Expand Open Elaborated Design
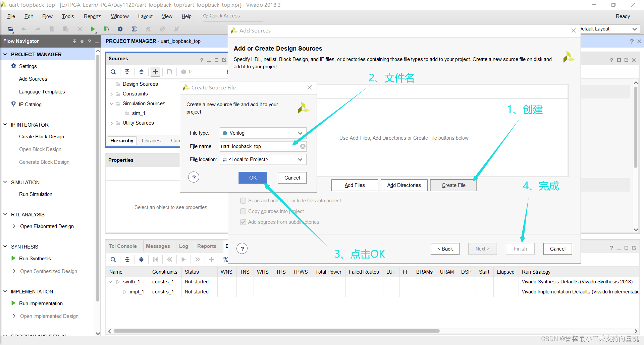Screen dimensions: 644x345 click(x=14, y=226)
